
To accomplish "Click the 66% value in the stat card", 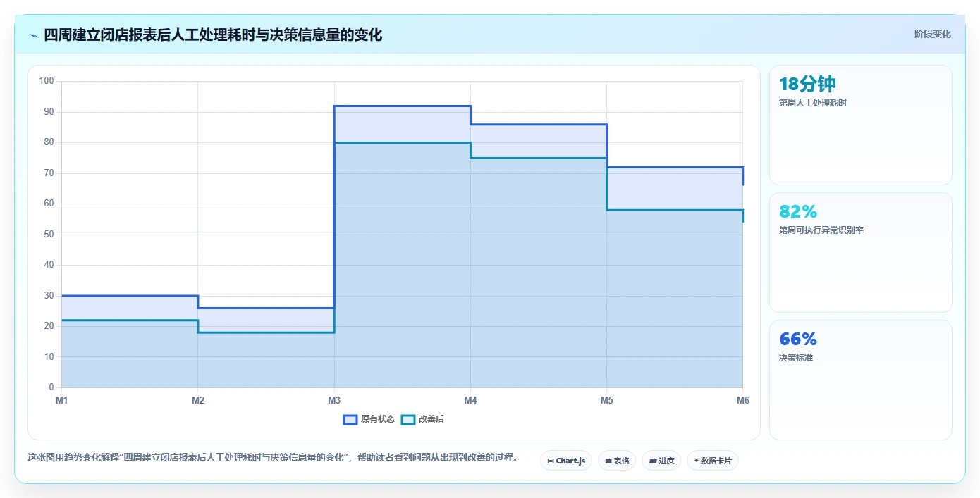I will click(798, 339).
